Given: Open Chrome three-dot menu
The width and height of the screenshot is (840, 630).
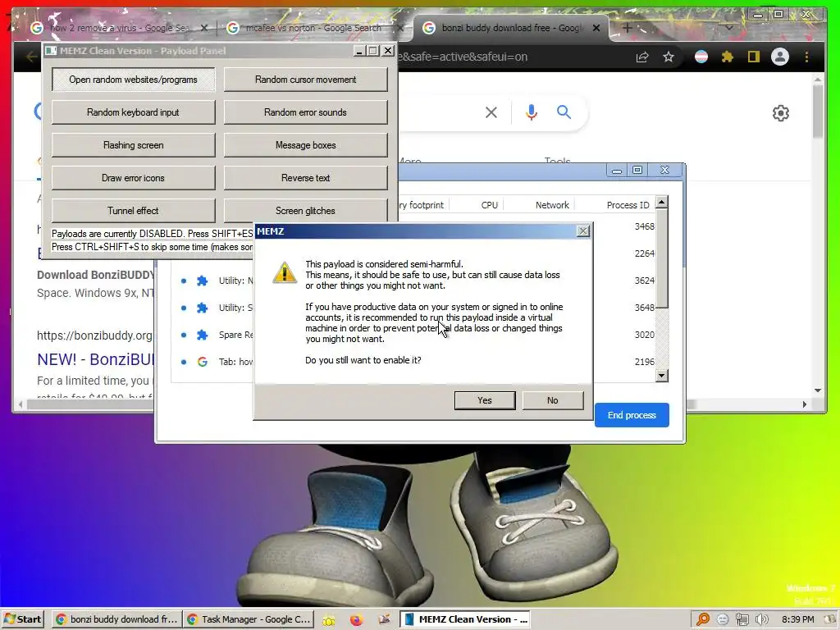Looking at the screenshot, I should tap(807, 57).
